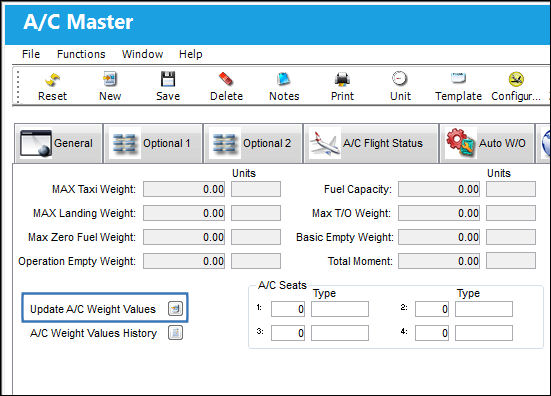Open the Optional 1 tab

pos(154,143)
